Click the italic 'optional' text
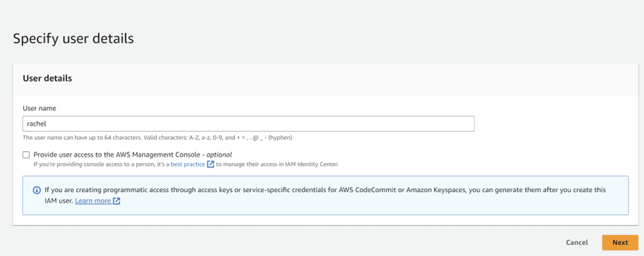 [219, 154]
